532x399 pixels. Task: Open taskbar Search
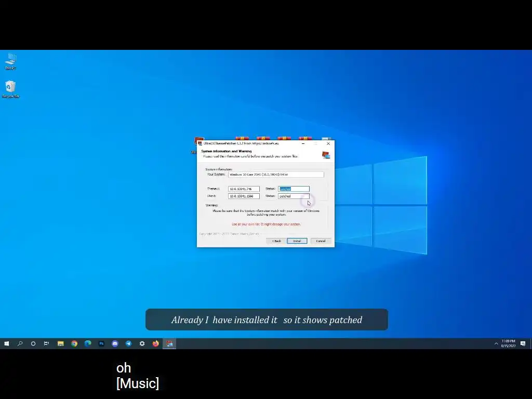coord(20,344)
